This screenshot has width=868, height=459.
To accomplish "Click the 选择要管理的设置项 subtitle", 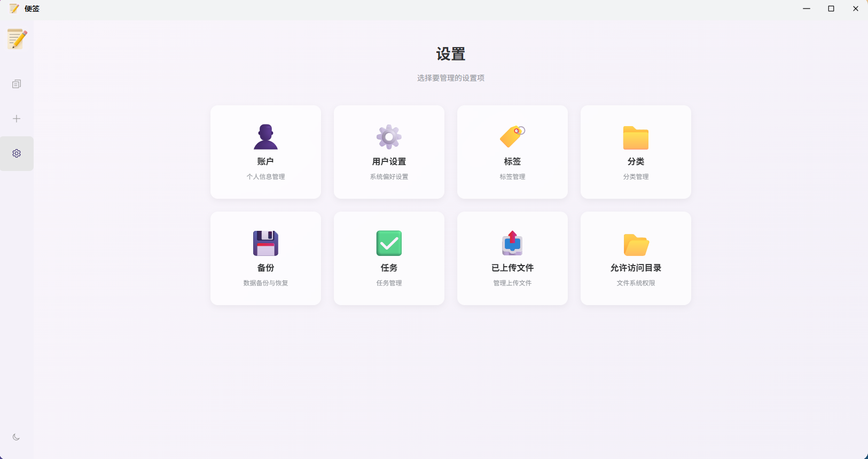I will coord(451,78).
